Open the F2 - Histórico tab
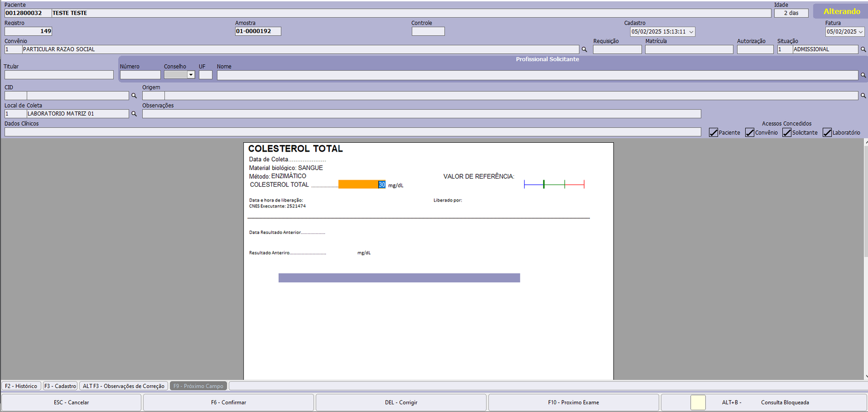 pyautogui.click(x=21, y=386)
